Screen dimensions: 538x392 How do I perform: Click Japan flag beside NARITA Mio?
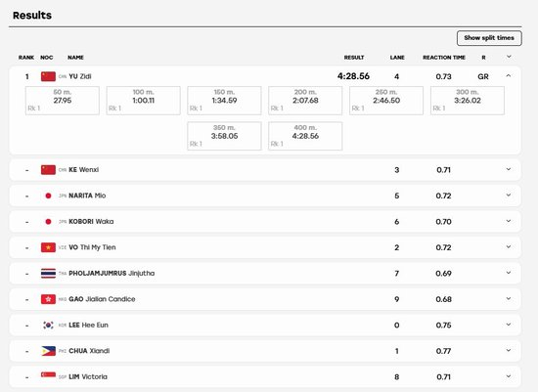pos(48,196)
